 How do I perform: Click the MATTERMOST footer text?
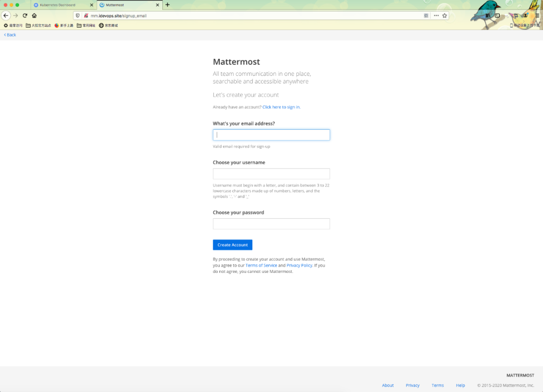point(520,375)
